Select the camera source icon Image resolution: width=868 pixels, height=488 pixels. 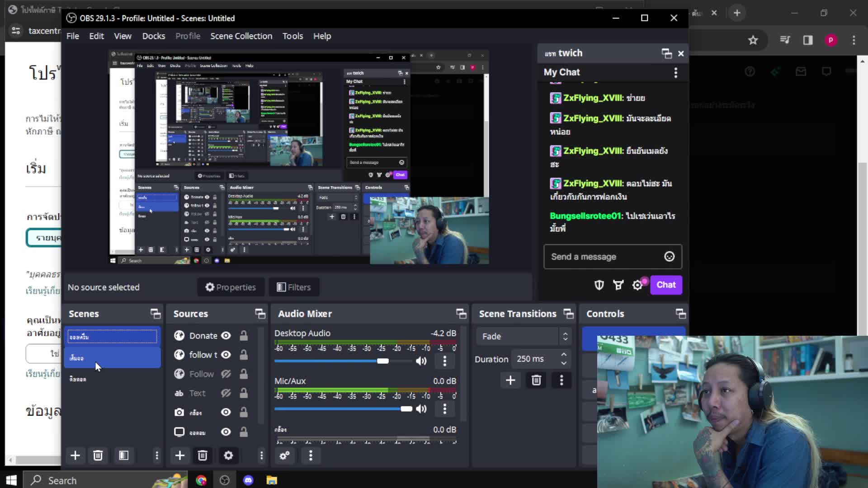[x=179, y=412]
